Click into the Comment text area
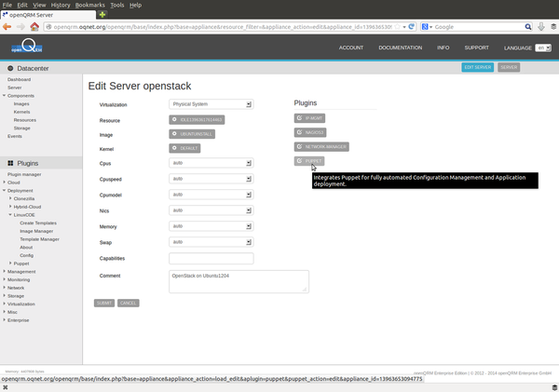Viewport: 559px width, 392px height. point(239,281)
